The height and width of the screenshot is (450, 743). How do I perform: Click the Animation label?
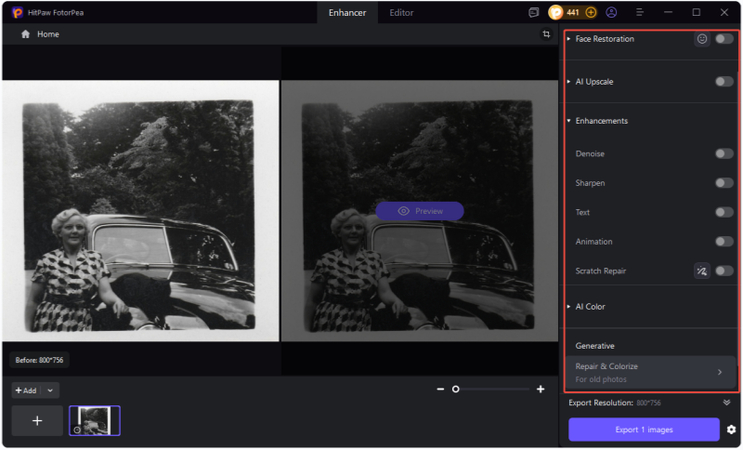click(594, 242)
